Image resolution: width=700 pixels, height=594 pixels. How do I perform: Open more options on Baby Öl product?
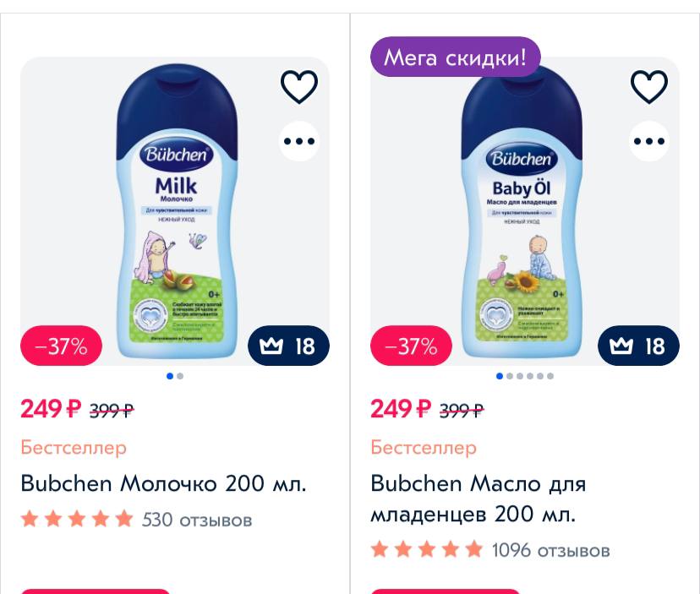[x=649, y=141]
